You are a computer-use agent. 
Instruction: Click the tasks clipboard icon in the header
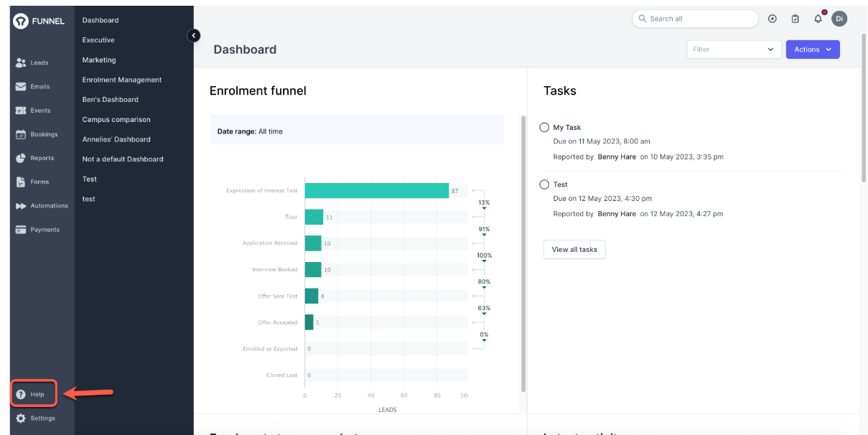795,18
